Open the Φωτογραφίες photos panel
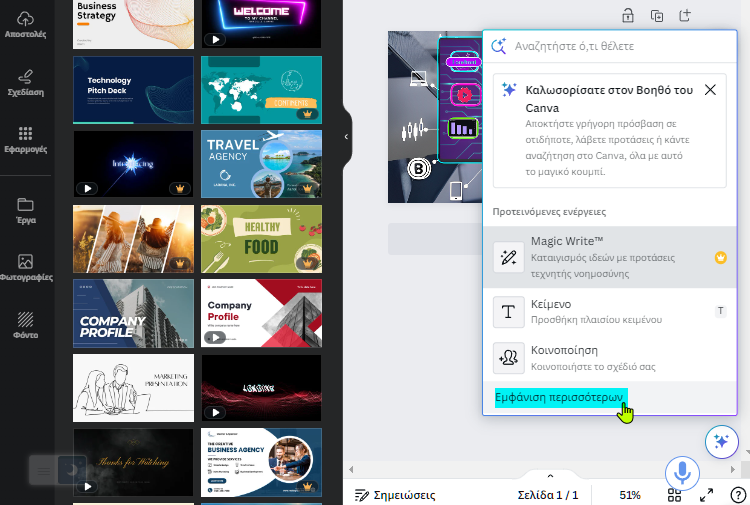Viewport: 750px width, 505px height. [x=25, y=268]
